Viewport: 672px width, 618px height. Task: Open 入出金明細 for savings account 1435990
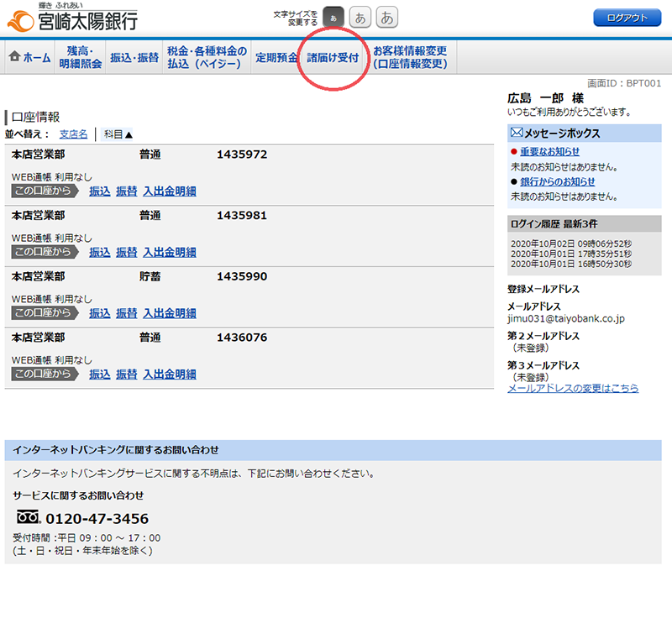click(169, 313)
